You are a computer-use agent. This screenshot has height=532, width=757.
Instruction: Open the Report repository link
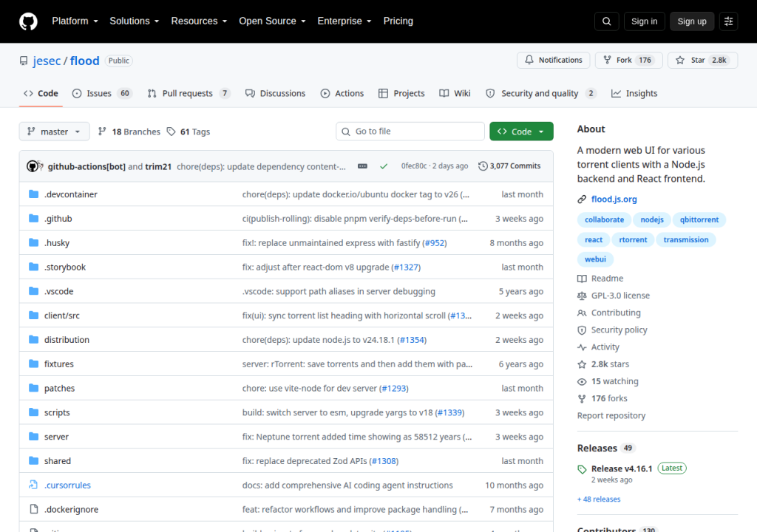(x=611, y=416)
